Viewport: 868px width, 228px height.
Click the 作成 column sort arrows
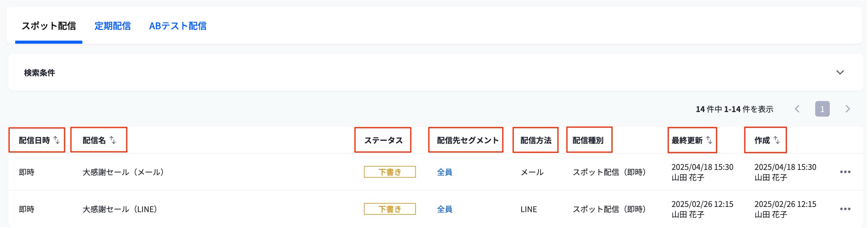[x=777, y=140]
